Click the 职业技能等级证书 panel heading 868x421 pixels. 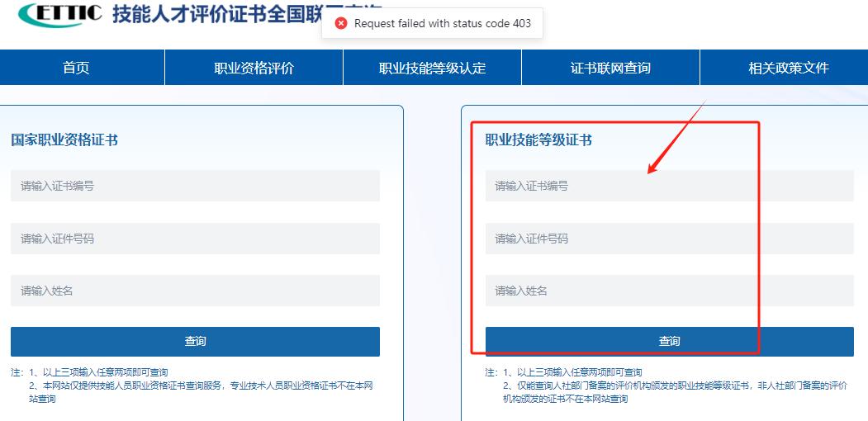pyautogui.click(x=538, y=140)
